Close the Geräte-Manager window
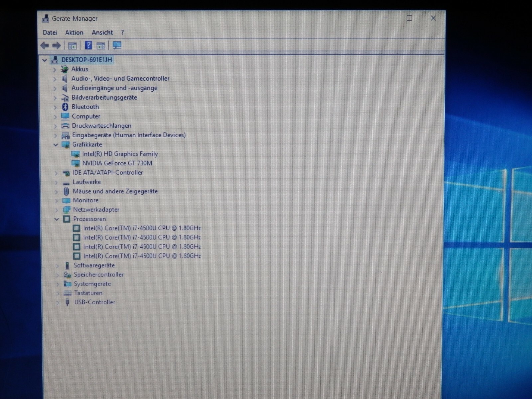532x399 pixels. [x=433, y=18]
